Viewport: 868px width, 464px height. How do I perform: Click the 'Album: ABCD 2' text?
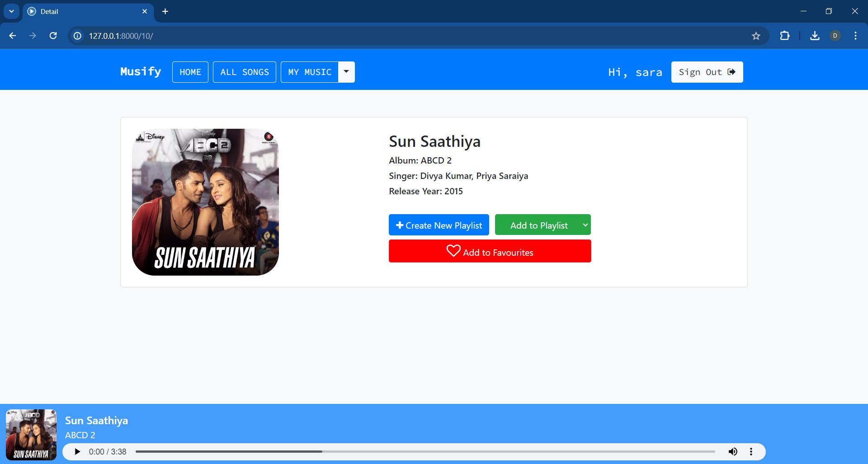420,160
